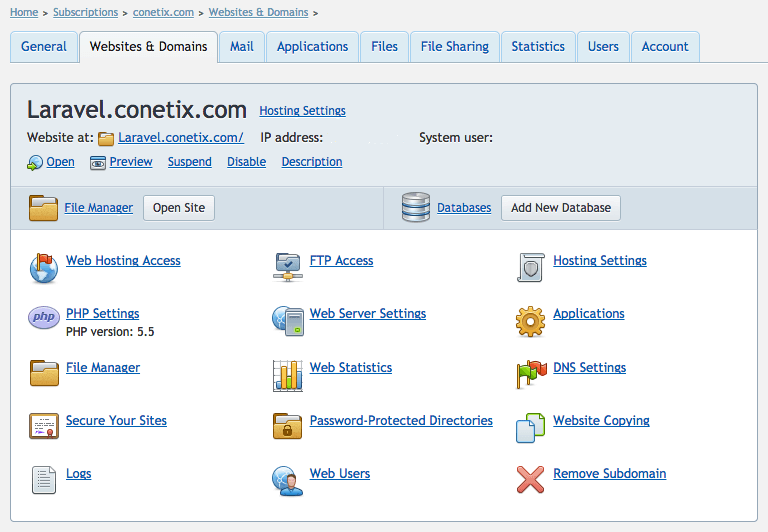Click the File Manager folder icon in grid
Screen dimensions: 768x532
[x=44, y=373]
